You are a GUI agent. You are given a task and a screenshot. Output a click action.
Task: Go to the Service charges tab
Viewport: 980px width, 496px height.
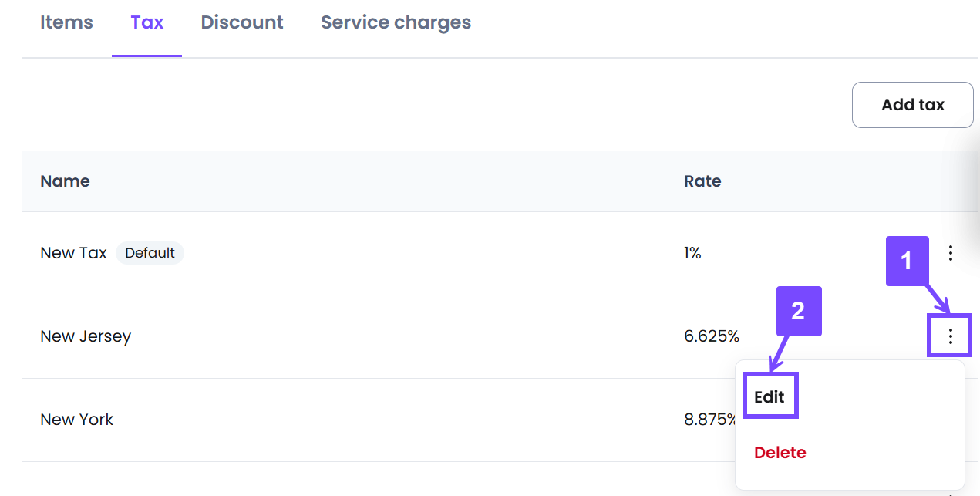[396, 22]
